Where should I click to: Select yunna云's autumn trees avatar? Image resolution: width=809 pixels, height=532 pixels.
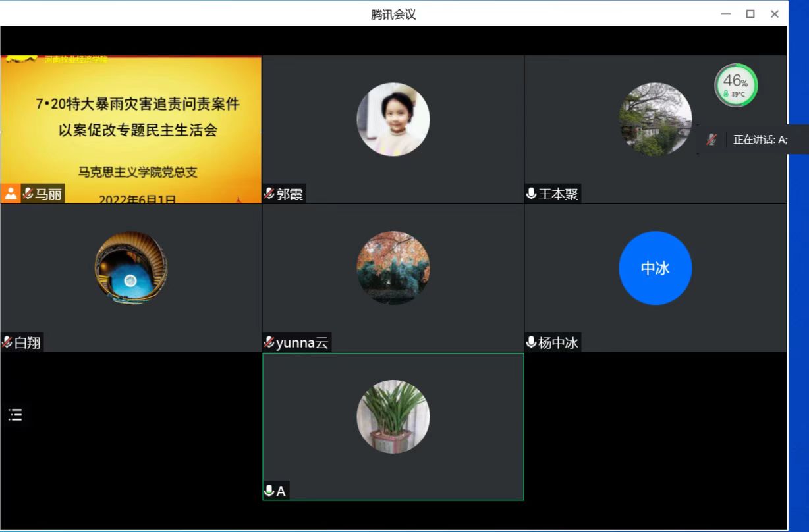393,268
